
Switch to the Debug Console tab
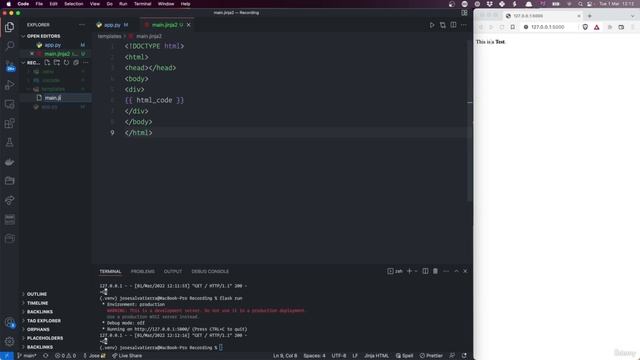tap(210, 271)
